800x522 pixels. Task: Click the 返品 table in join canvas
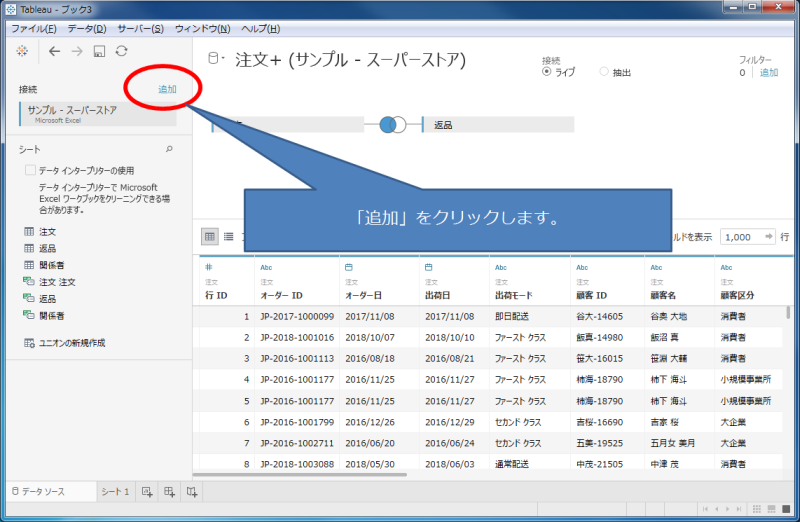point(498,125)
